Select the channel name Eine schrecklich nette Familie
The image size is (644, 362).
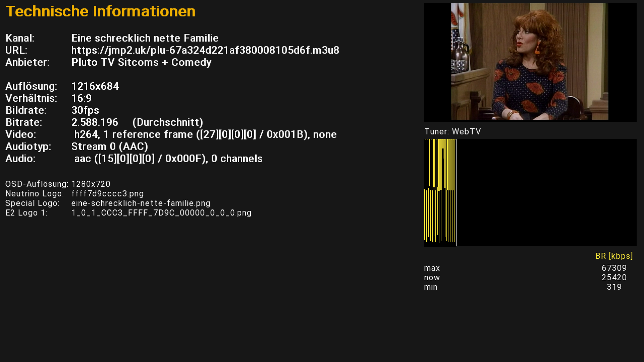[145, 38]
